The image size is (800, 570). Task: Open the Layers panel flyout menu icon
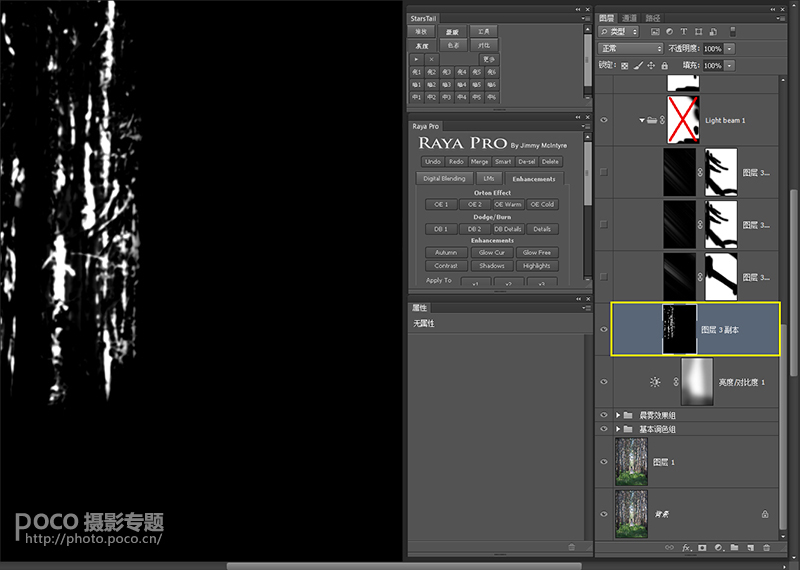click(781, 18)
